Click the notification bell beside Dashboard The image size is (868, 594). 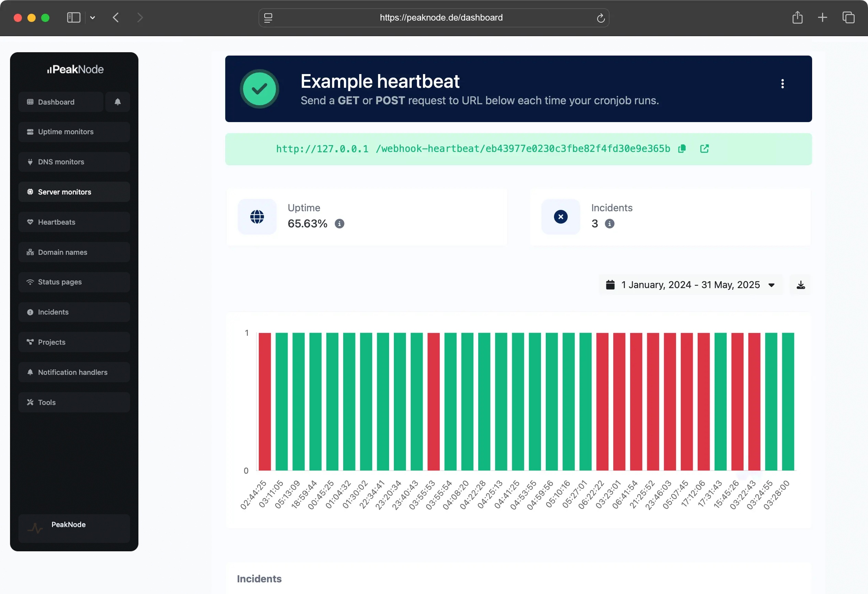point(118,102)
